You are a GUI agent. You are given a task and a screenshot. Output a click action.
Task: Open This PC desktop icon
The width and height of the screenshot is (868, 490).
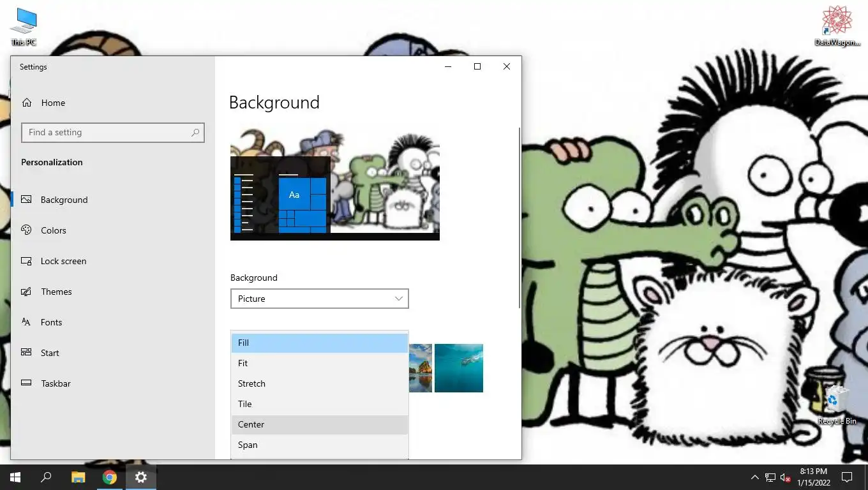pyautogui.click(x=24, y=27)
